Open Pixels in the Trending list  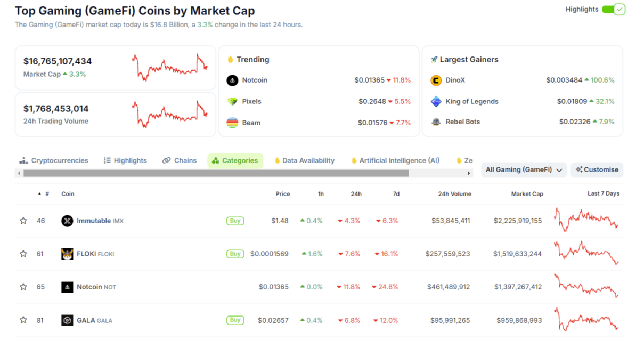click(x=251, y=101)
